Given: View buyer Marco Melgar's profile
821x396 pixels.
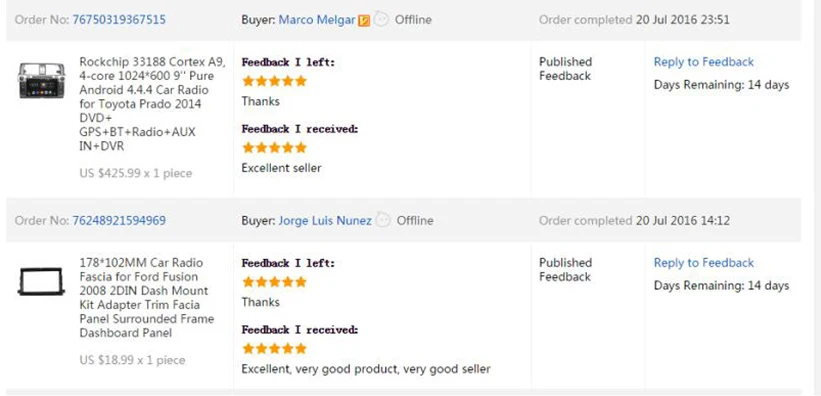Looking at the screenshot, I should click(x=317, y=20).
